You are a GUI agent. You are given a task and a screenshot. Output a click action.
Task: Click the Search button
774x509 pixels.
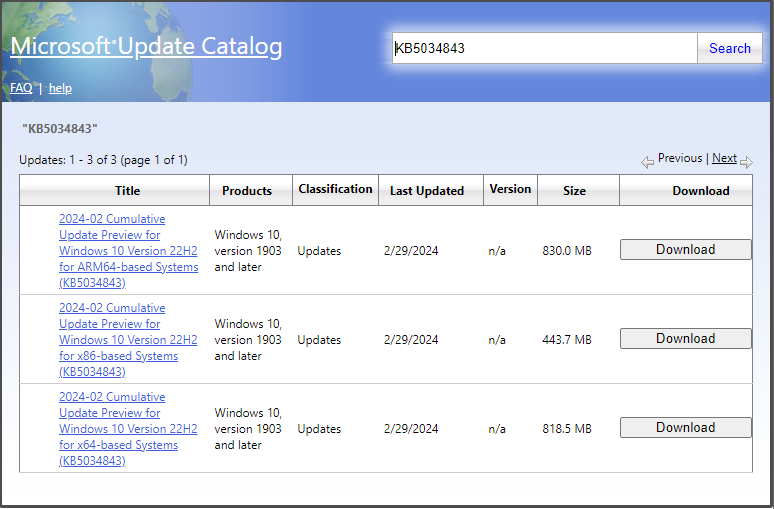(x=730, y=48)
